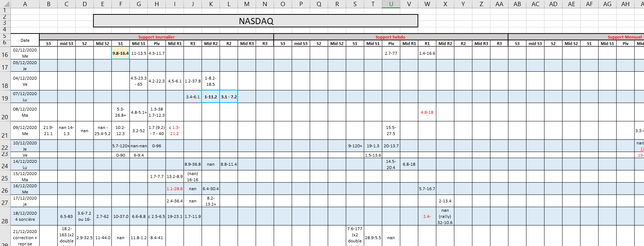Select cell with value 1.4-16.6
644x246 pixels.
(427, 53)
